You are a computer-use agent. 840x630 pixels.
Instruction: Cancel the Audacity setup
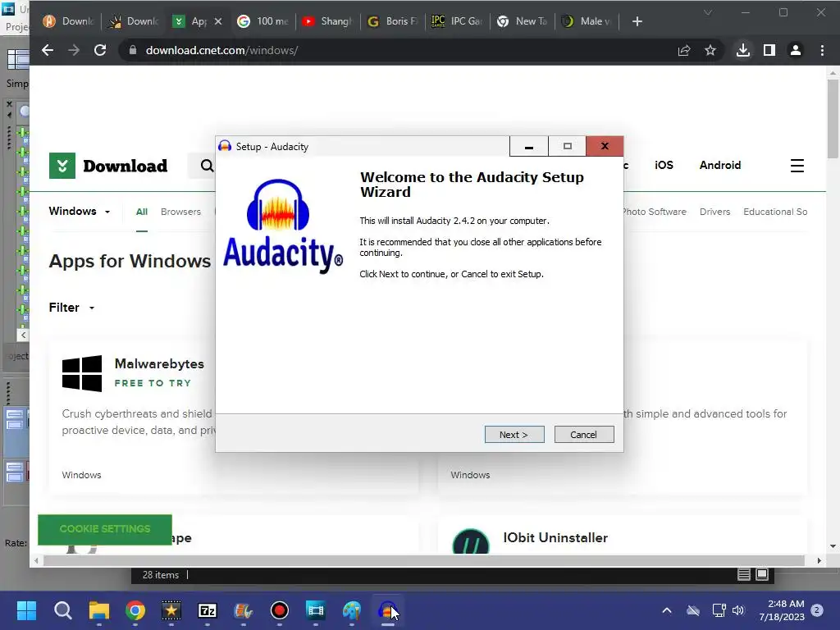pyautogui.click(x=584, y=435)
